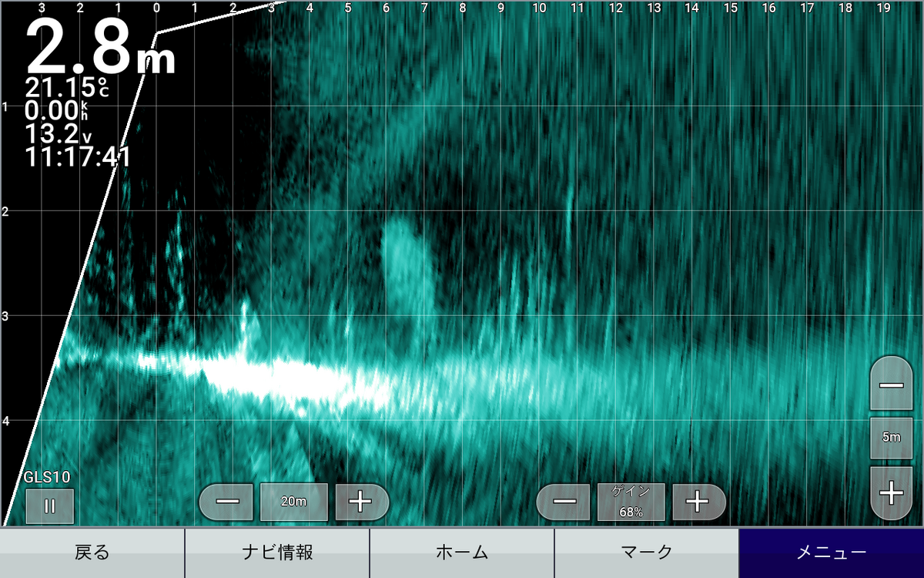This screenshot has height=578, width=924.
Task: Go back with the 戻る button
Action: [x=92, y=553]
